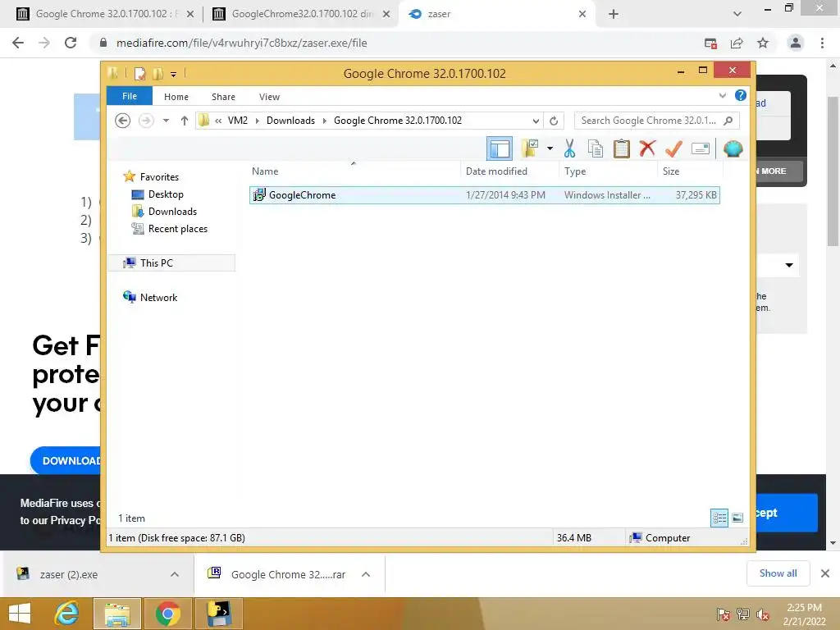
Task: Click VM2 in the address breadcrumb
Action: click(238, 121)
